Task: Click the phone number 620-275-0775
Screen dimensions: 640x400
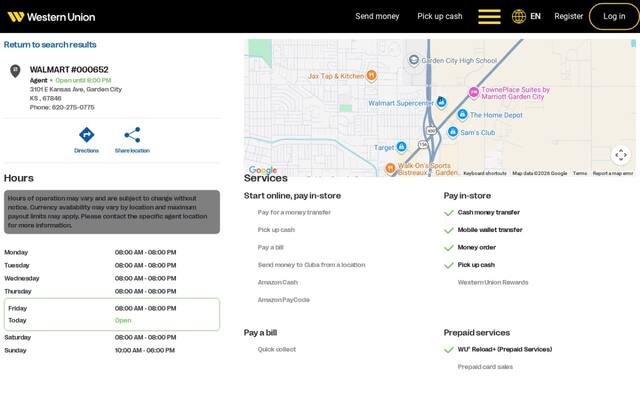Action: click(x=73, y=107)
